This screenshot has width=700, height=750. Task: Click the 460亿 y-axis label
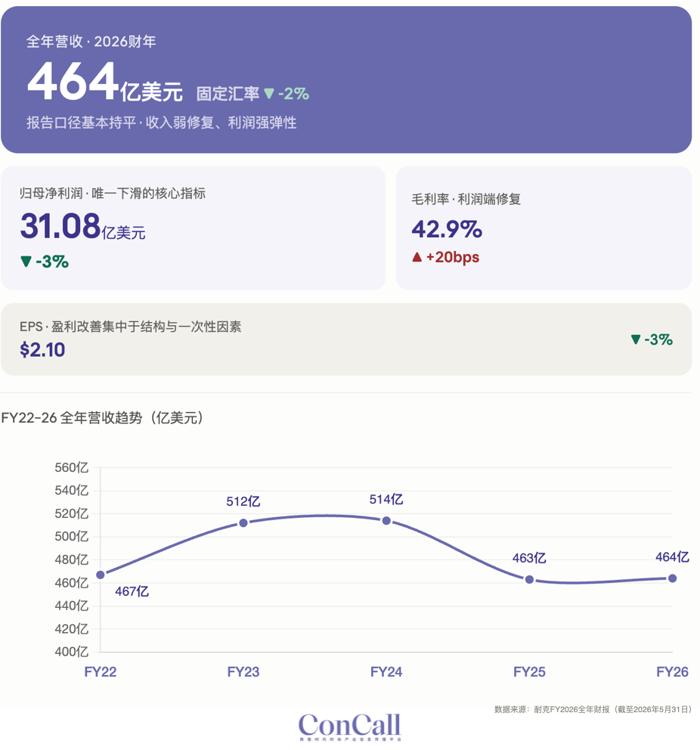point(72,583)
